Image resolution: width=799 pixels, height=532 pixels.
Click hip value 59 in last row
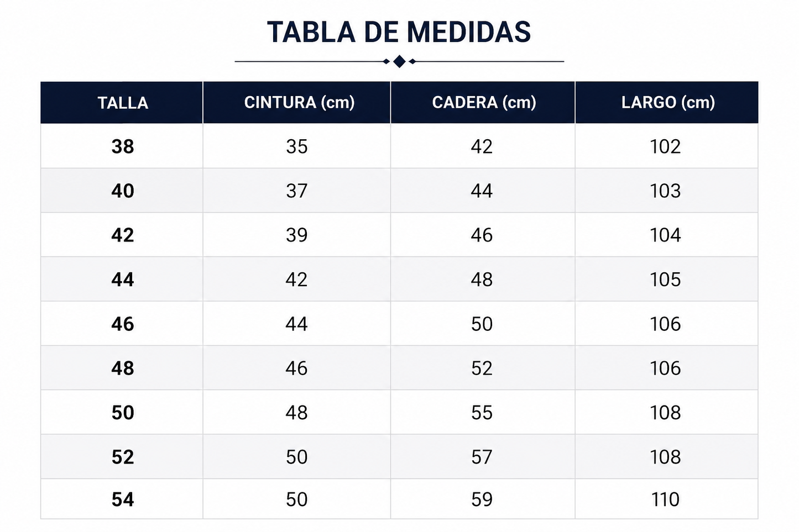(x=482, y=499)
